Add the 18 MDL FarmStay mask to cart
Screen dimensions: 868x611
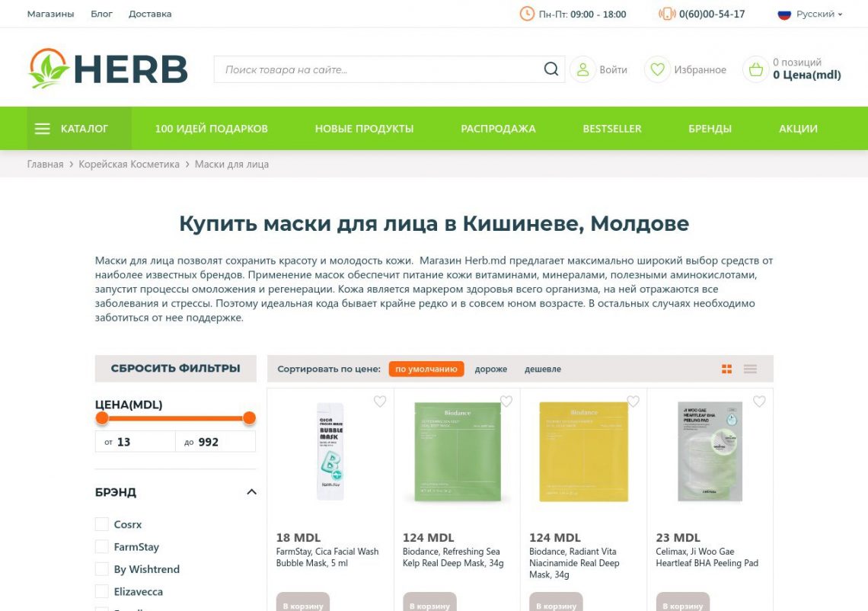[x=303, y=602]
